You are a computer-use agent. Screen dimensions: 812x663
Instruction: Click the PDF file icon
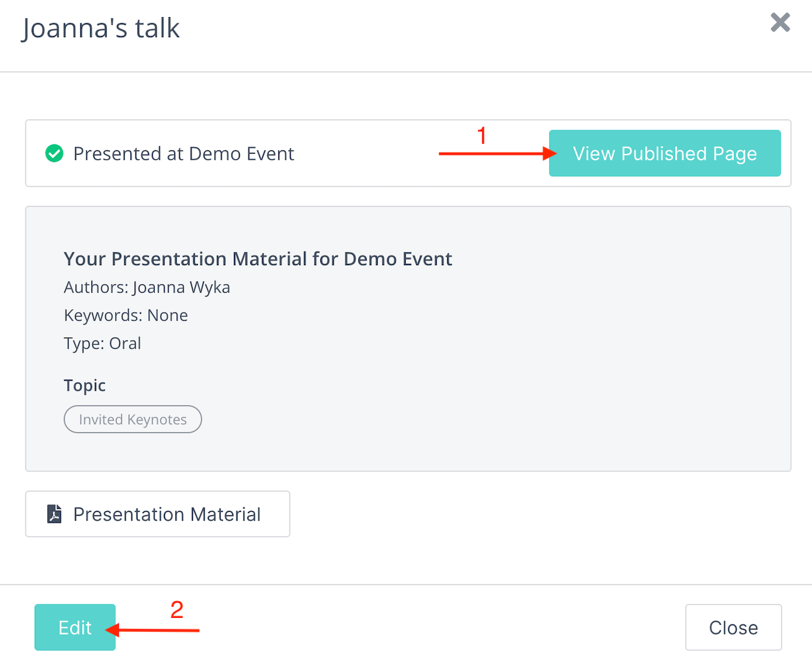55,514
